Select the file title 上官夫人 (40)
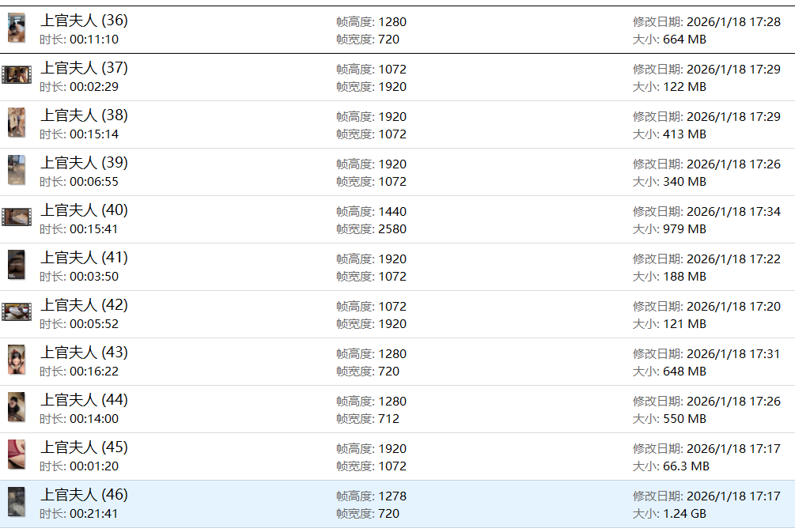795x532 pixels. point(84,210)
